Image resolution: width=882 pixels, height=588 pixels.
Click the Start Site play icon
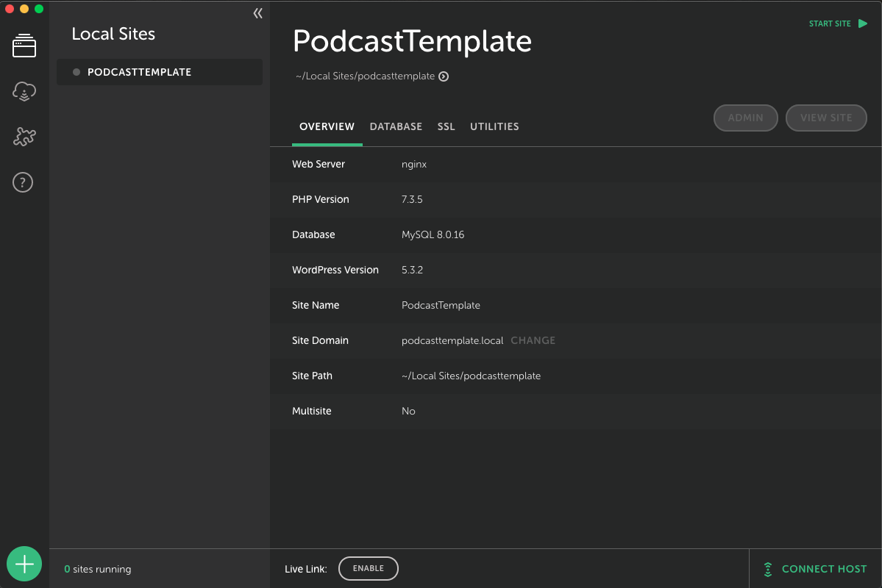tap(863, 24)
